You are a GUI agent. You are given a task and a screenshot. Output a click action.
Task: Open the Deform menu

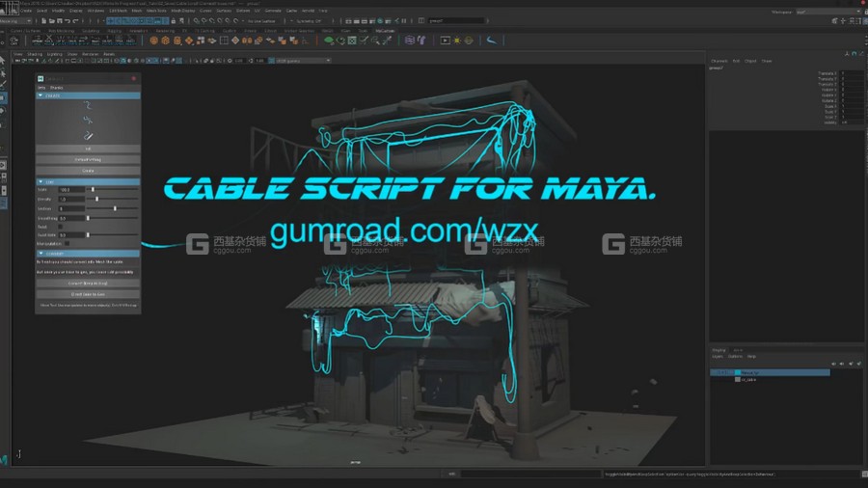(x=243, y=11)
